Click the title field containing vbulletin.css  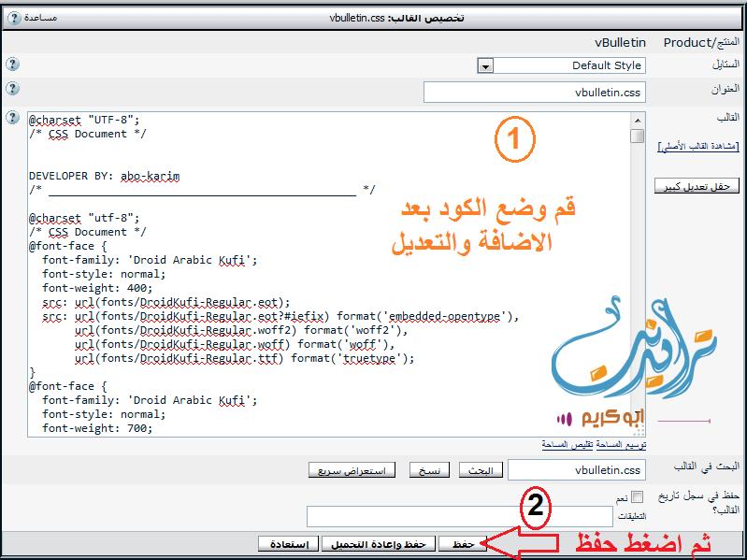(x=535, y=93)
